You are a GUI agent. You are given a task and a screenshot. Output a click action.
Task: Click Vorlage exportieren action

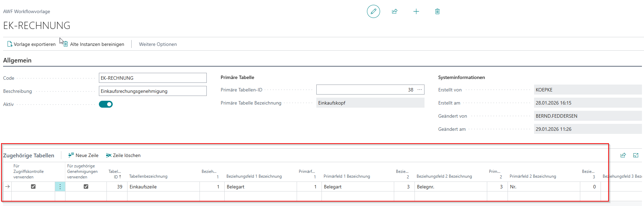coord(31,44)
